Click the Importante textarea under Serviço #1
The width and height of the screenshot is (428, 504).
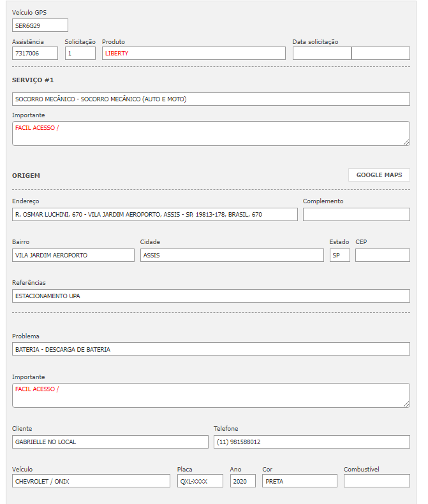pyautogui.click(x=210, y=134)
